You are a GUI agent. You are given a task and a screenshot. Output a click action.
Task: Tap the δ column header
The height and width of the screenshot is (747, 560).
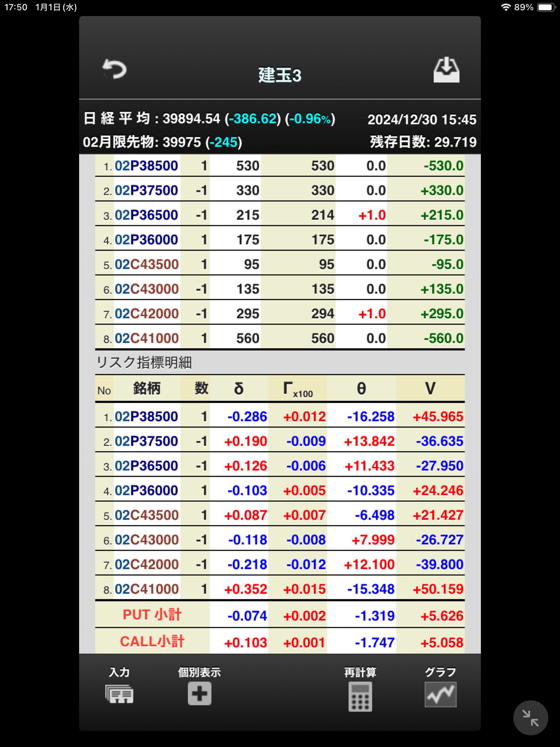coord(239,389)
